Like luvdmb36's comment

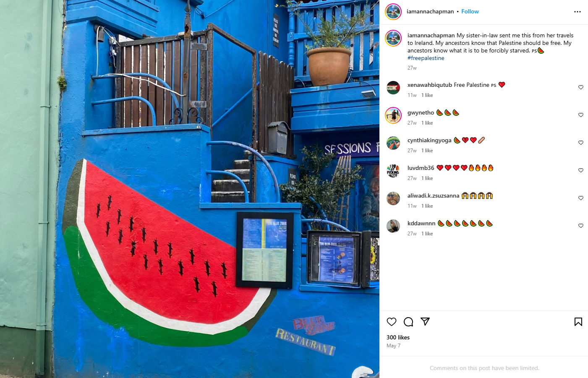pyautogui.click(x=581, y=170)
